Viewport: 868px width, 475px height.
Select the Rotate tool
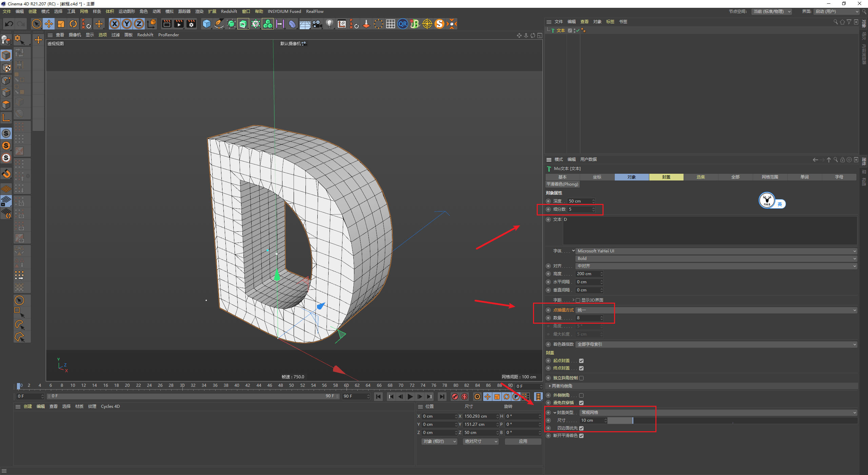click(x=73, y=24)
